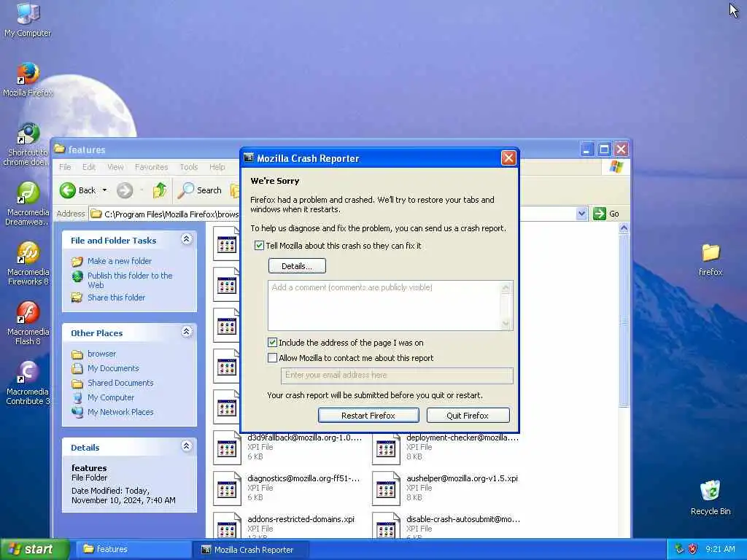The height and width of the screenshot is (560, 747).
Task: Collapse the File and Folder Tasks panel
Action: tap(187, 239)
